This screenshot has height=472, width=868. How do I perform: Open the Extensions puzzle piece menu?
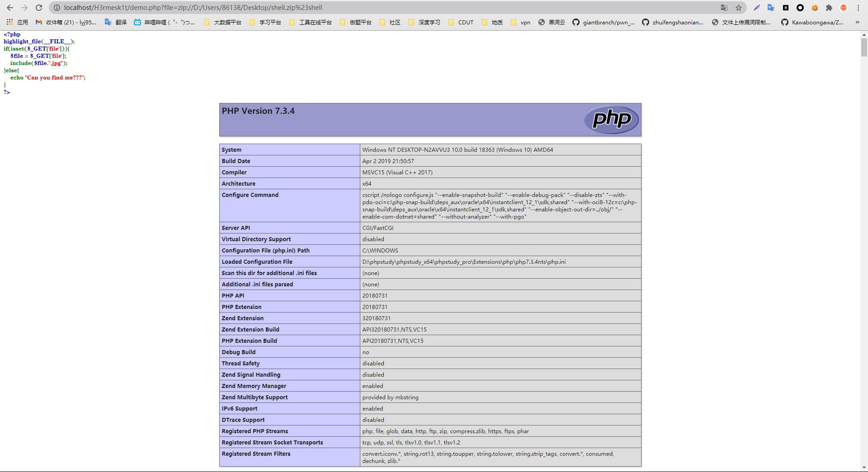[829, 8]
